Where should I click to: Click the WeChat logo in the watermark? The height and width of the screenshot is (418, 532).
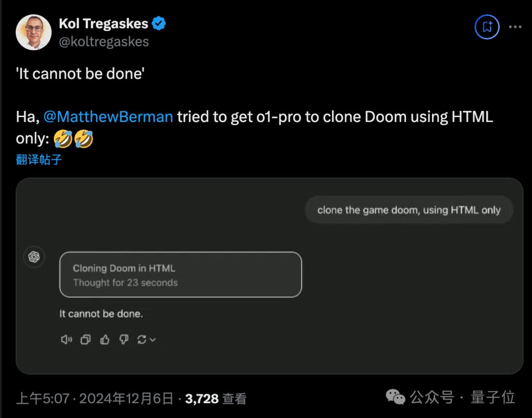(x=395, y=397)
